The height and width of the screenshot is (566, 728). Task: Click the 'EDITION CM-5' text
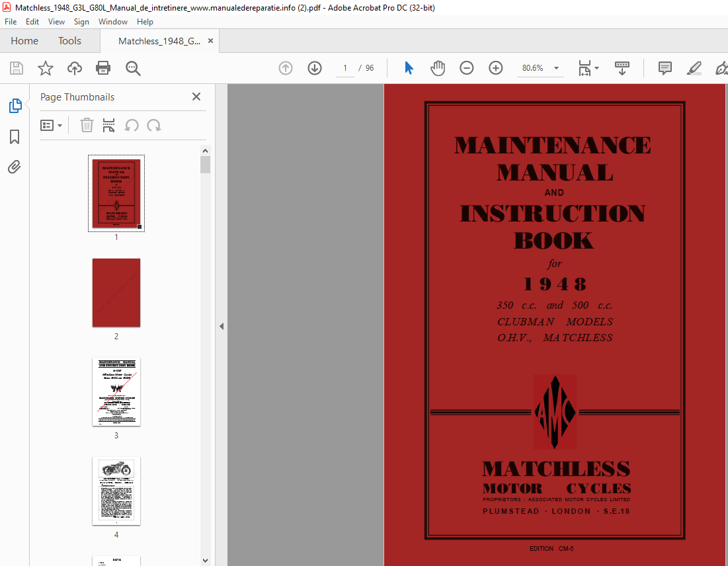tap(551, 548)
